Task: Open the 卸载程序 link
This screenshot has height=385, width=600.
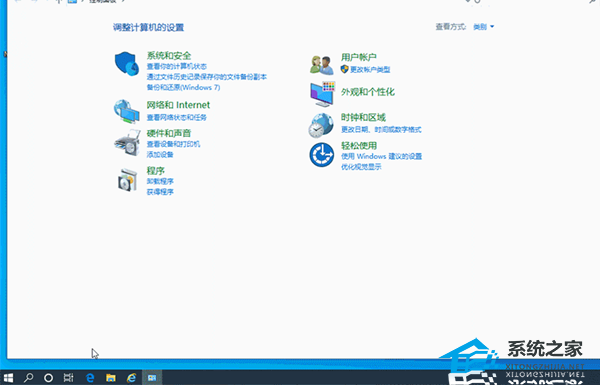Action: tap(160, 181)
